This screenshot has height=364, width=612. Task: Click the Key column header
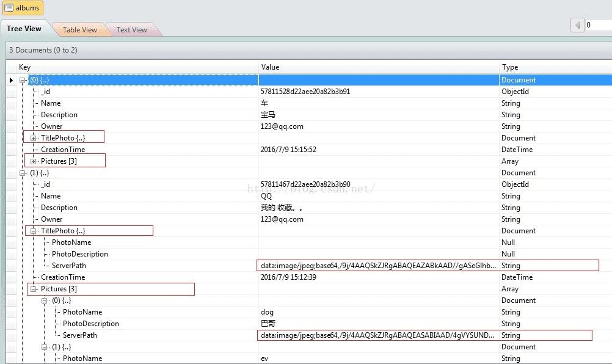tap(24, 67)
